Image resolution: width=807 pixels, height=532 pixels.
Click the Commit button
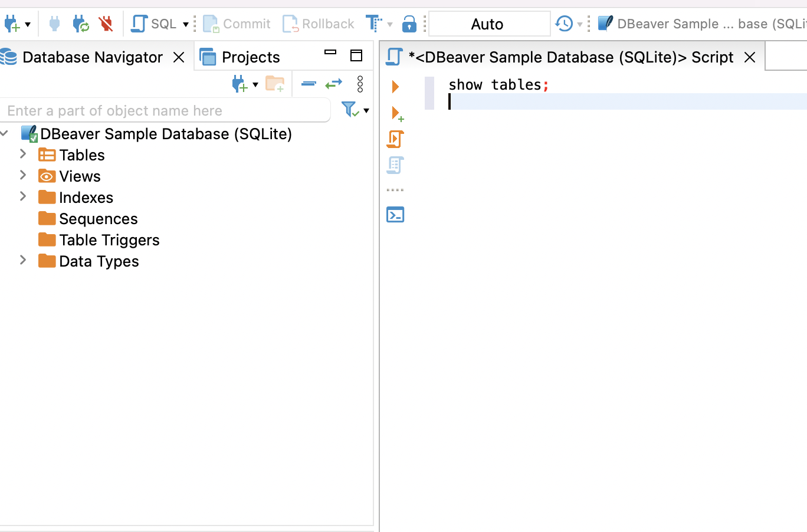point(237,24)
